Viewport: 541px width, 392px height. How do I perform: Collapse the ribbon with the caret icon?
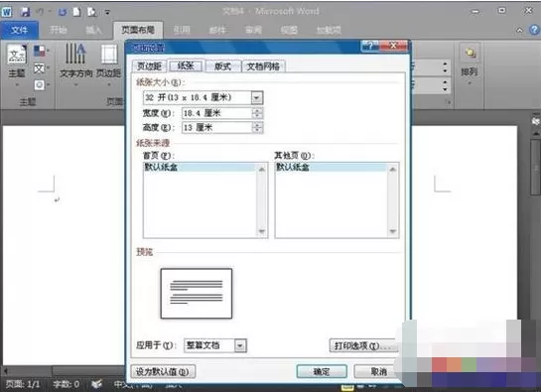click(519, 31)
